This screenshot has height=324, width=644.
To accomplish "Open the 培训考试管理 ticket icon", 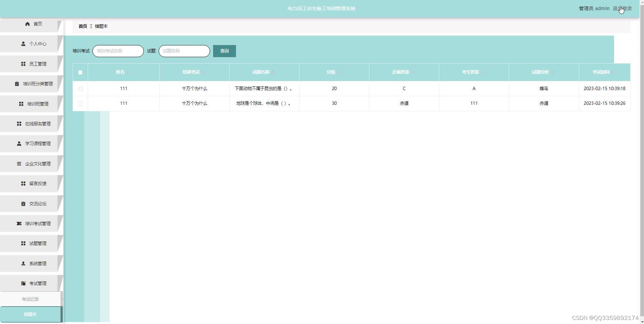I will pos(19,224).
